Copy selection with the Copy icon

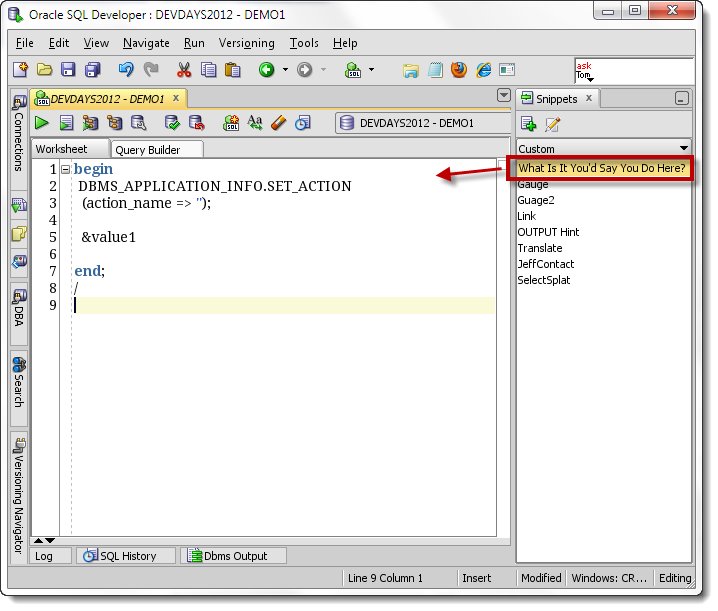208,70
